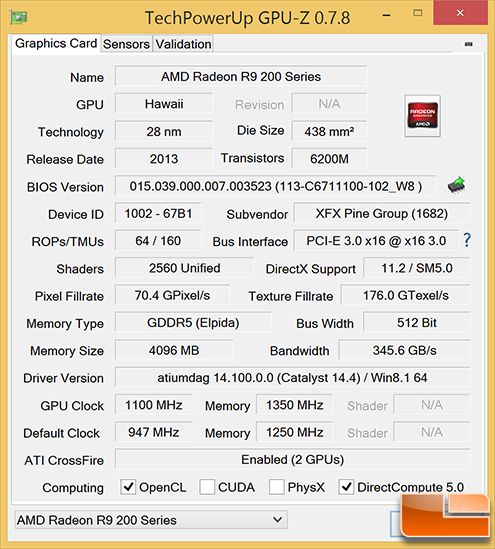Image resolution: width=495 pixels, height=549 pixels.
Task: Click the GPU Clock row Memory value 1350 MHz
Action: (295, 405)
